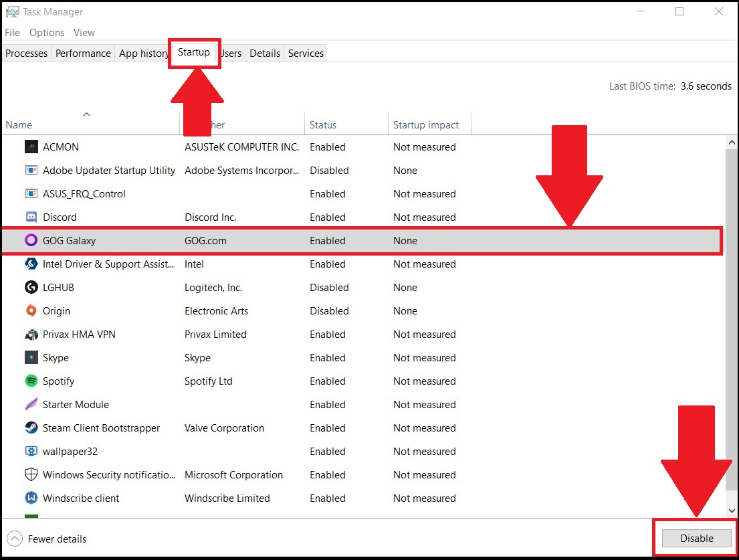Switch to the App history tab

pos(143,54)
